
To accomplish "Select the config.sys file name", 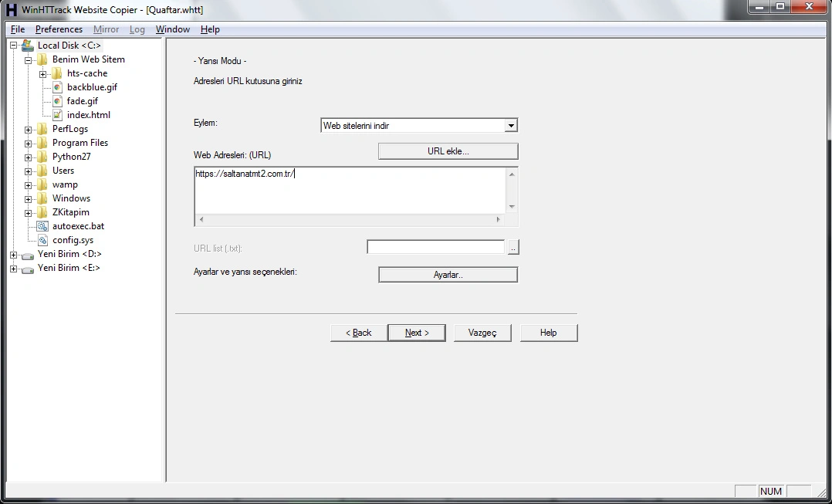I will [73, 240].
